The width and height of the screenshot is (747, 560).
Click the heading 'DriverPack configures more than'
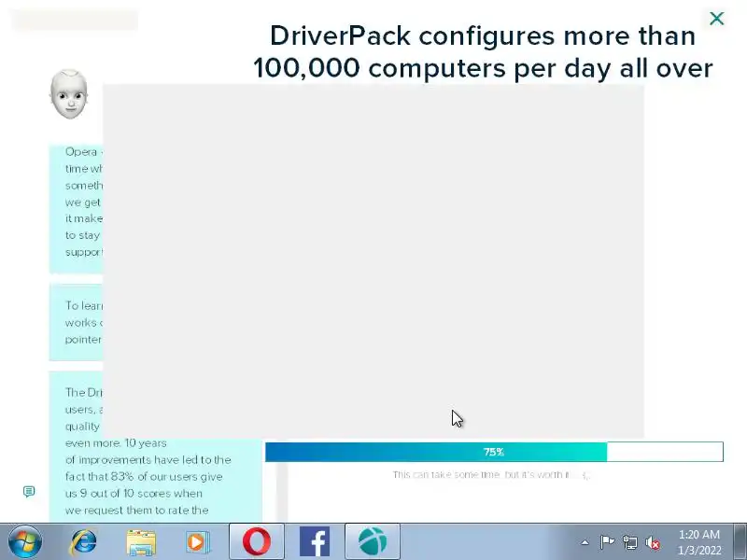pos(483,35)
